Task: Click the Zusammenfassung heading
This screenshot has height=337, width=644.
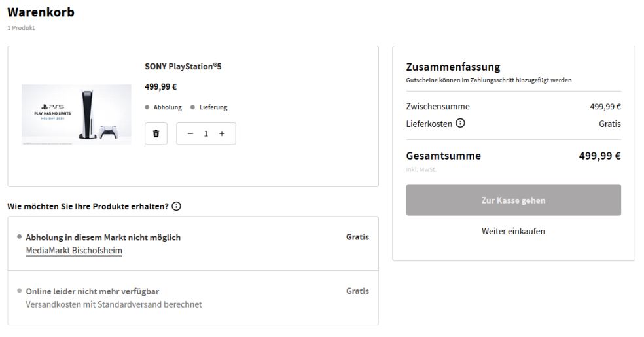Action: point(453,67)
